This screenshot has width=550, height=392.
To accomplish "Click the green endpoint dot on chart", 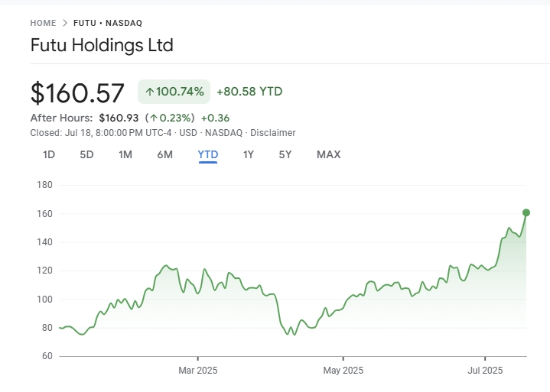I will [x=526, y=212].
